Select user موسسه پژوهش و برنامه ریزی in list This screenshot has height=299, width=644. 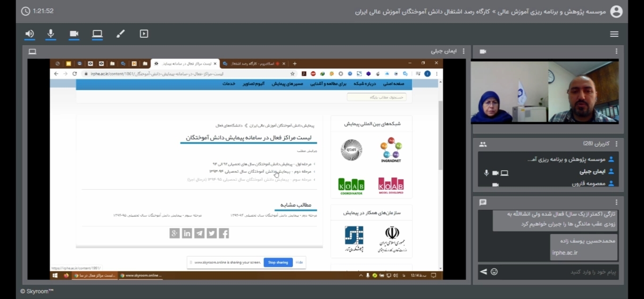click(548, 159)
